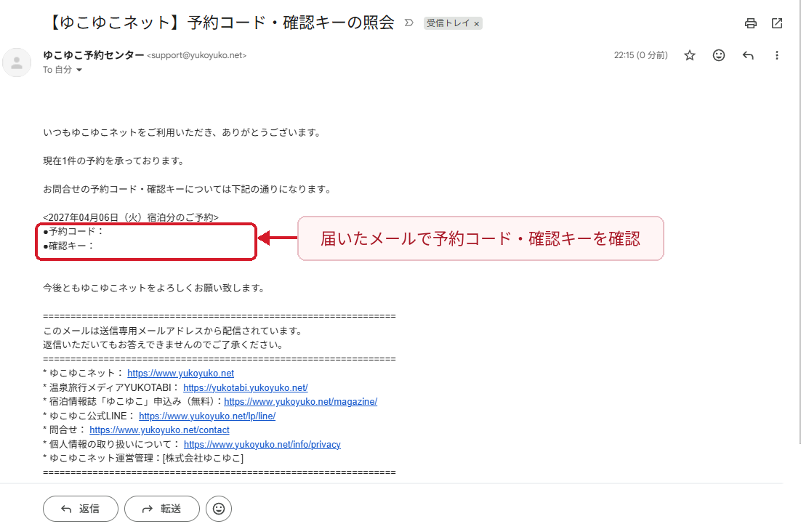The height and width of the screenshot is (532, 801).
Task: Open the more options three-dot menu
Action: [776, 55]
